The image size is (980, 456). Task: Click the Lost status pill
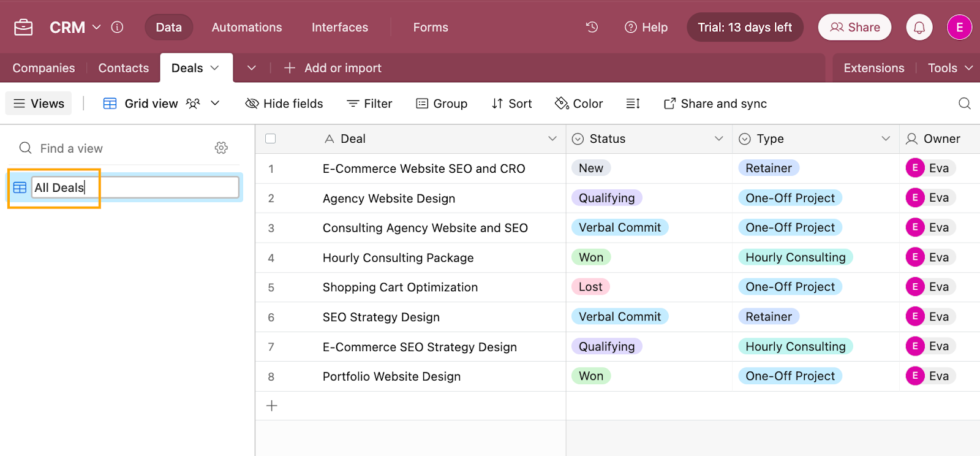(x=590, y=287)
